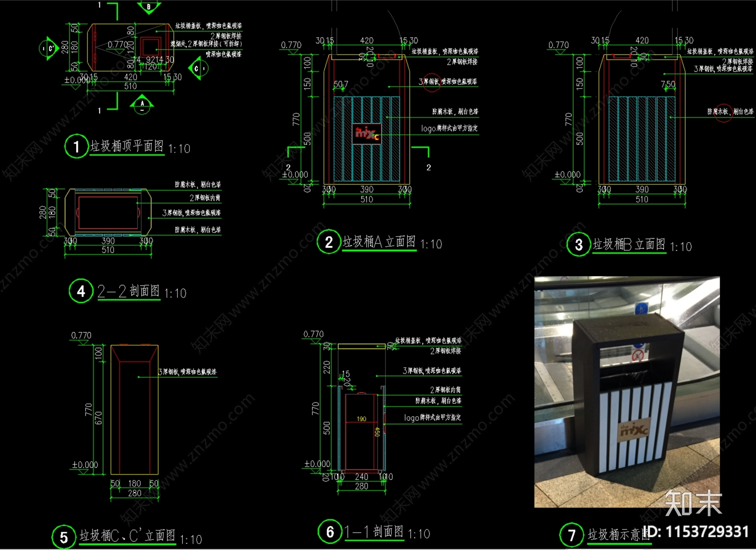756x550 pixels.
Task: Select the 750 label in elevation B
Action: pyautogui.click(x=668, y=84)
